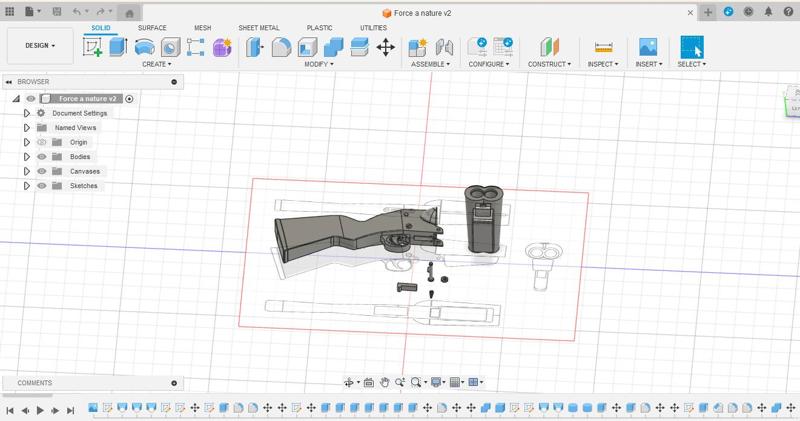800x421 pixels.
Task: Open the DESIGN workspace dropdown
Action: [40, 45]
